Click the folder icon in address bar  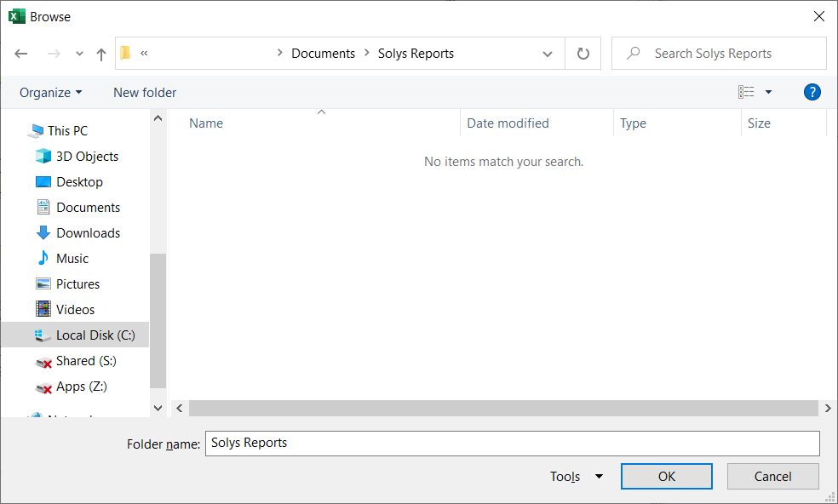point(125,53)
